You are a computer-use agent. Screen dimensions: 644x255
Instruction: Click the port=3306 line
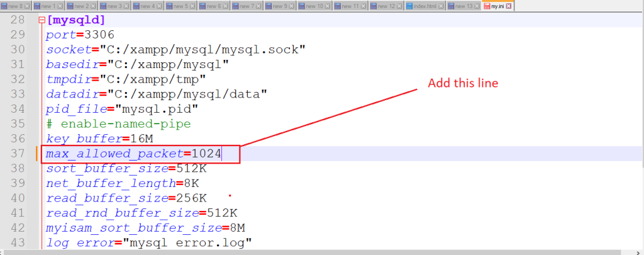80,35
